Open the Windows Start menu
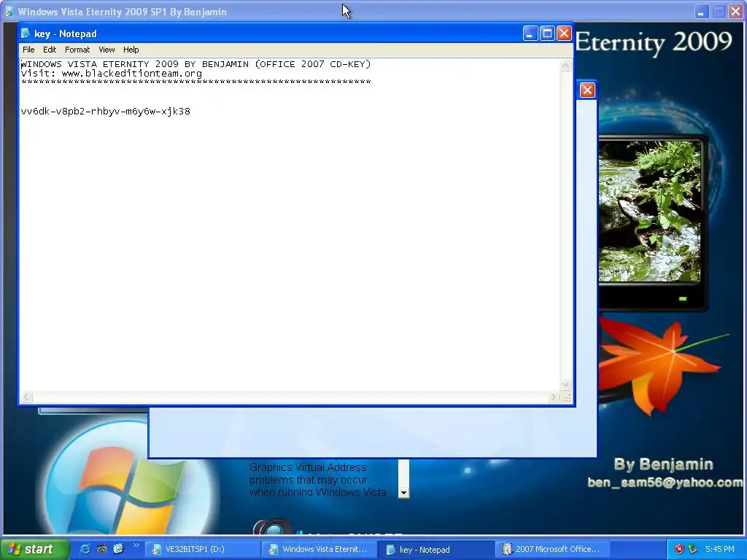The width and height of the screenshot is (747, 560). (x=34, y=549)
